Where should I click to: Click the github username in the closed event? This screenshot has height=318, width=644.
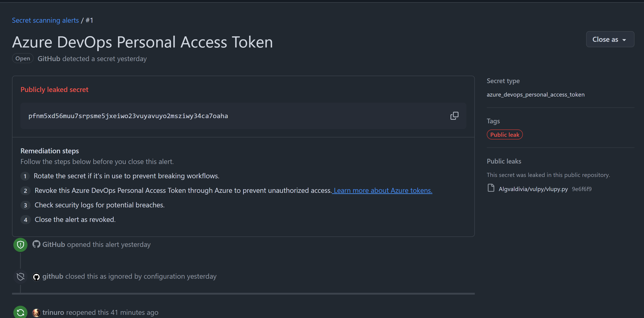[x=53, y=276]
